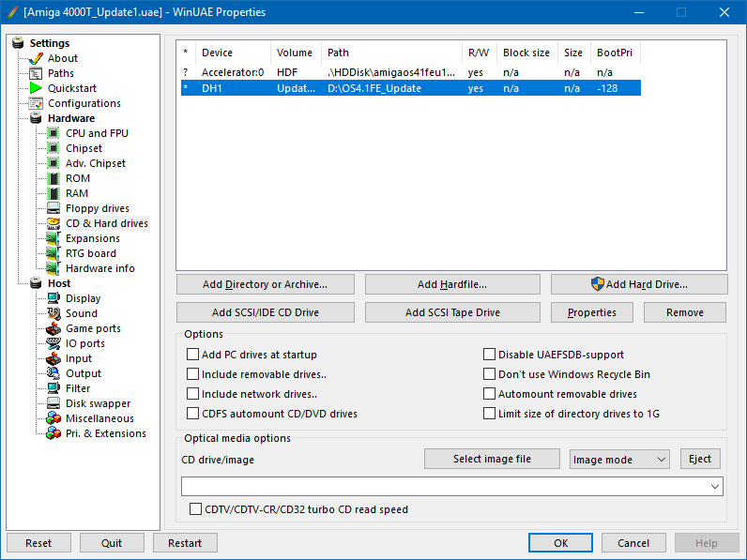747x560 pixels.
Task: Collapse the Hardware tree section
Action: 19,118
